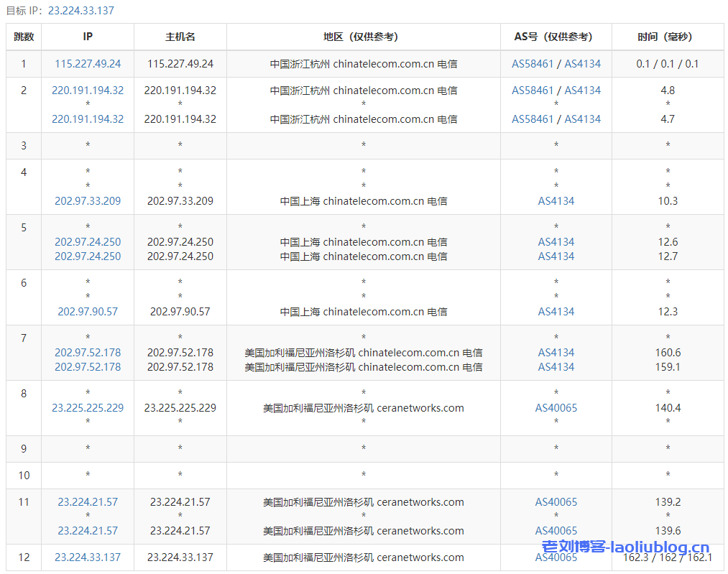Click the 202.97.24.250 link in hop 5
The image size is (728, 574).
tap(88, 242)
